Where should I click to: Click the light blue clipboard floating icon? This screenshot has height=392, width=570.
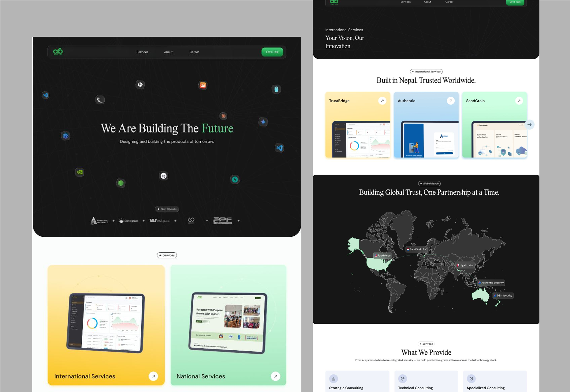[276, 89]
